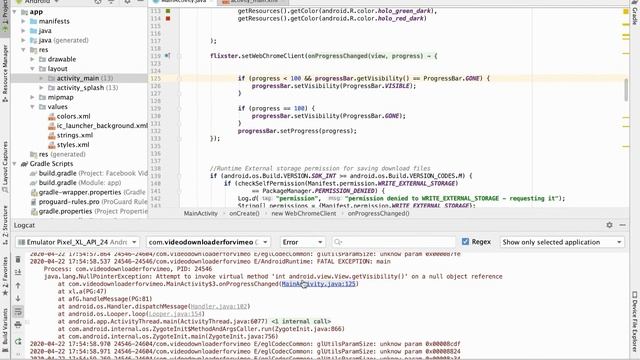
Task: Expand the manifests folder
Action: tap(24, 21)
